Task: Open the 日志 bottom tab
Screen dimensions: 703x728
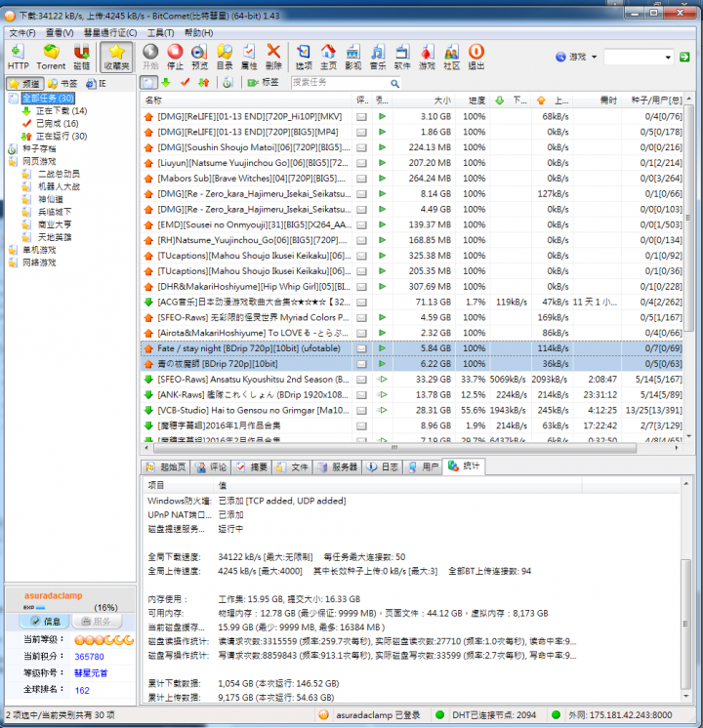Action: point(383,467)
